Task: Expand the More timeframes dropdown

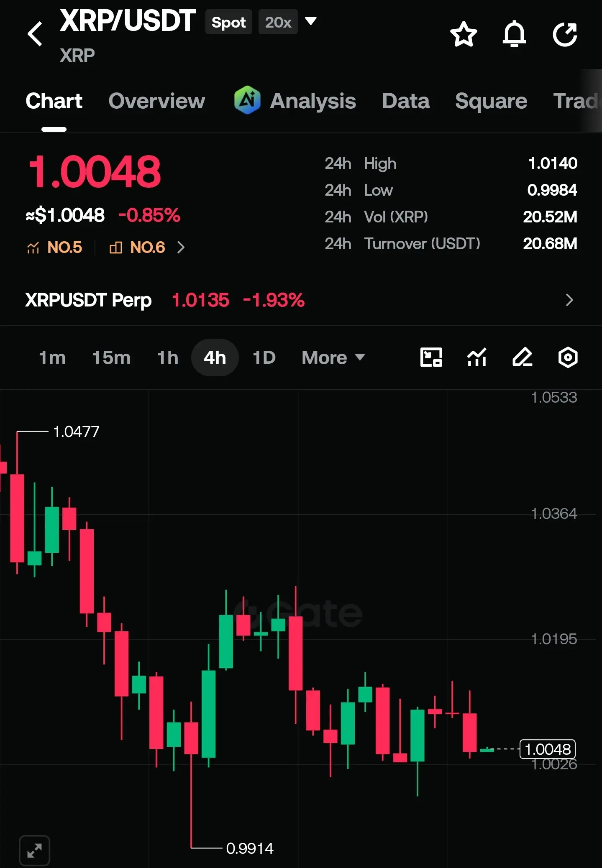Action: (333, 357)
